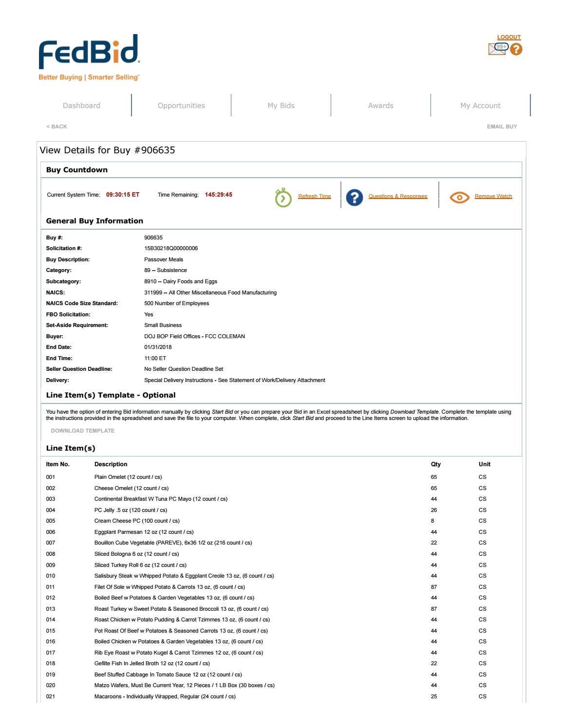Click the DOWNLOAD TEMPLATE button
563x728 pixels.
coord(82,431)
